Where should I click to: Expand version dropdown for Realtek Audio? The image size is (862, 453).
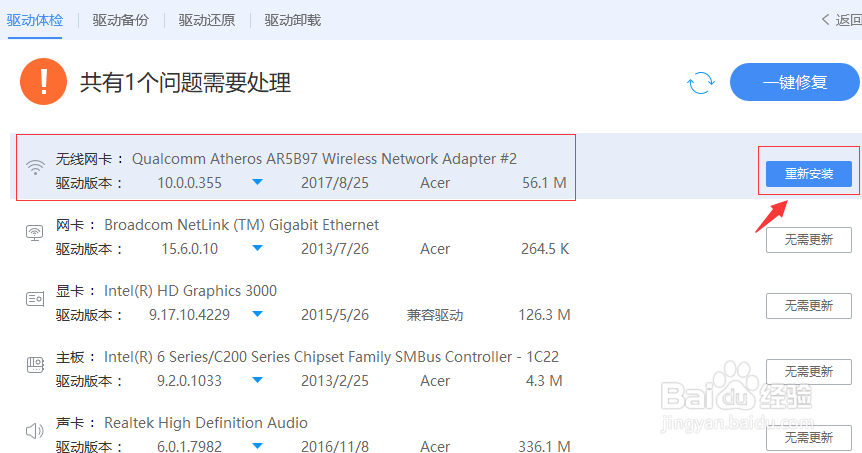pyautogui.click(x=257, y=447)
